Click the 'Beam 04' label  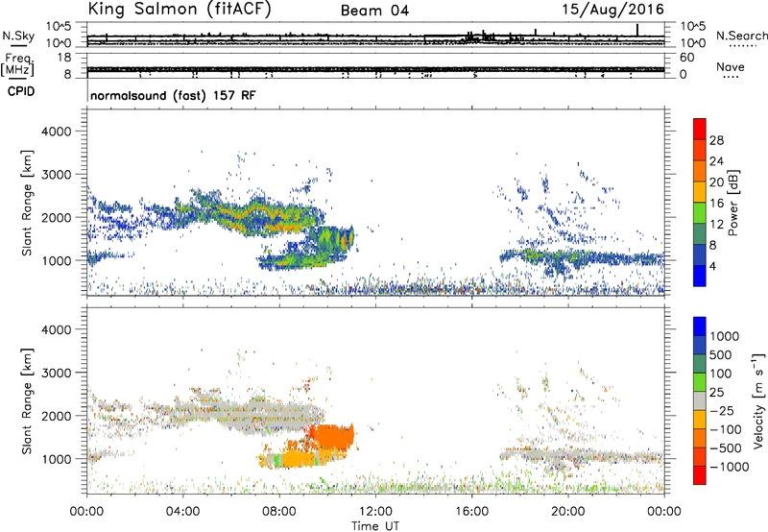374,11
